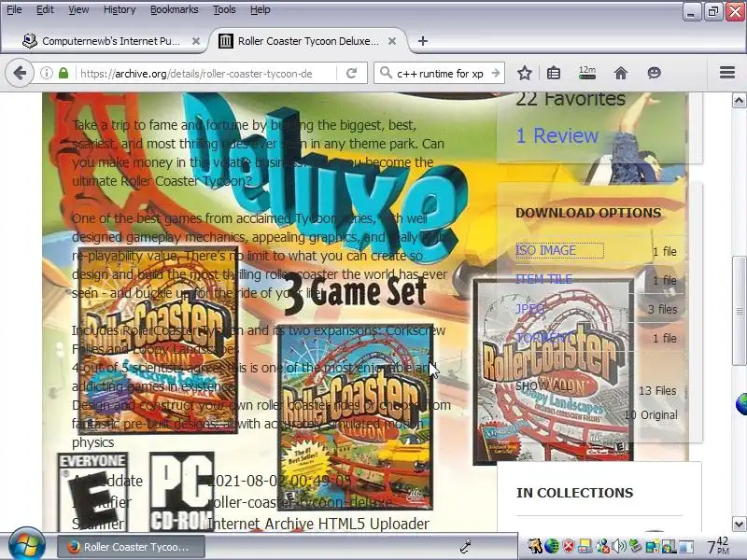Click the search box with 'c++ runtime for xp'
The image size is (747, 560).
(439, 74)
